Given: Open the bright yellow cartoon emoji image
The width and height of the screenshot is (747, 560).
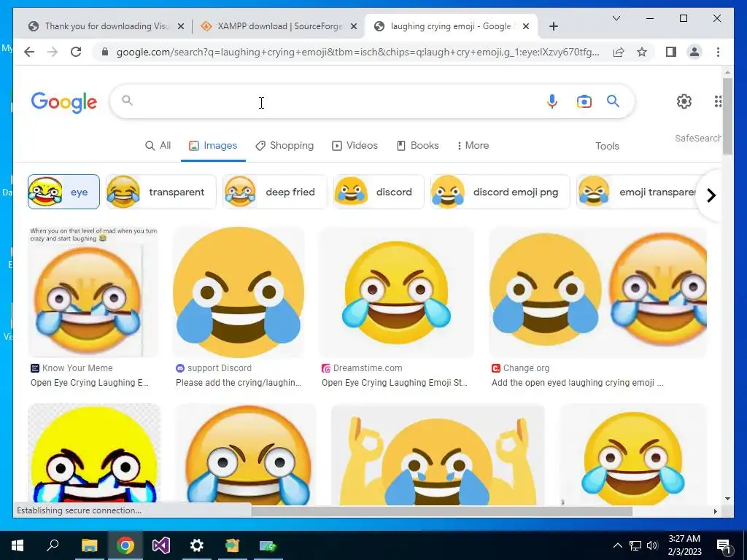Looking at the screenshot, I should point(94,454).
